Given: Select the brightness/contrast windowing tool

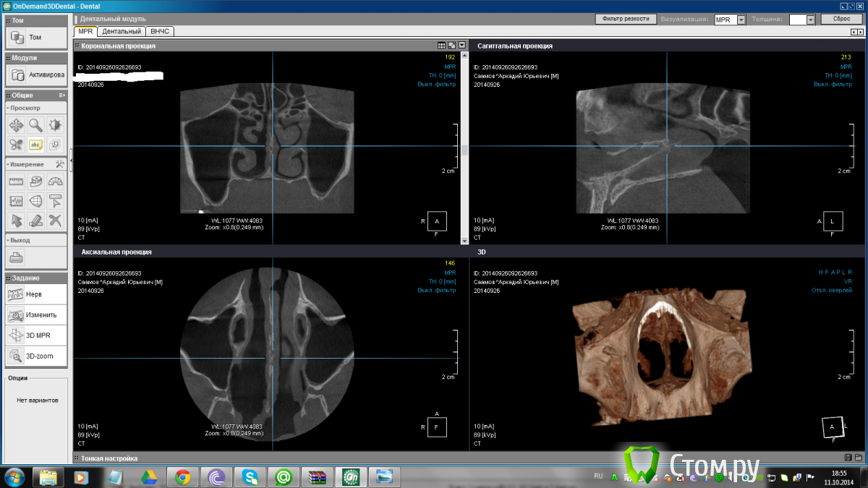Looking at the screenshot, I should [x=56, y=124].
